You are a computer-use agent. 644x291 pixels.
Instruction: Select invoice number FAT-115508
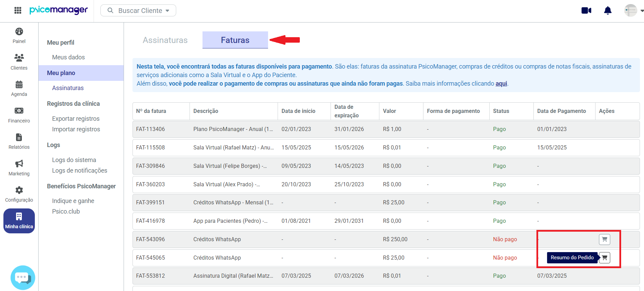coord(150,148)
